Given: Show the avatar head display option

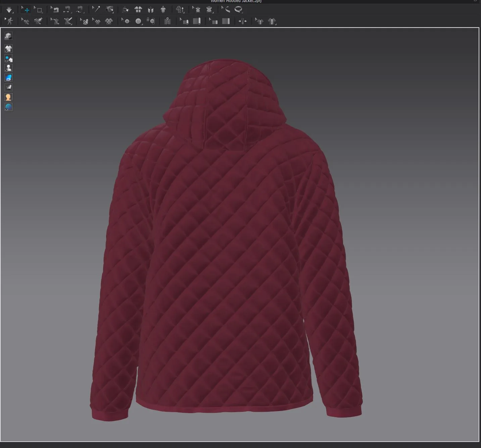Looking at the screenshot, I should tap(8, 97).
